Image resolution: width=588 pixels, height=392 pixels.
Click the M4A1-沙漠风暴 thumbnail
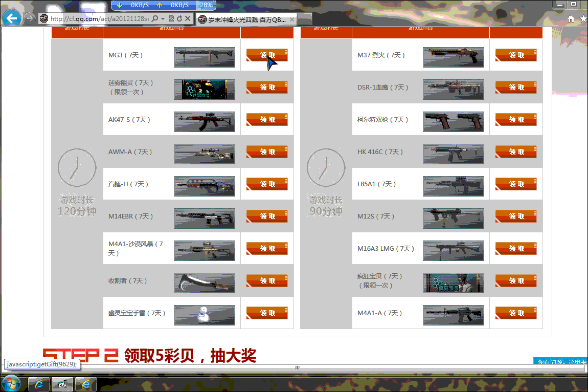205,251
